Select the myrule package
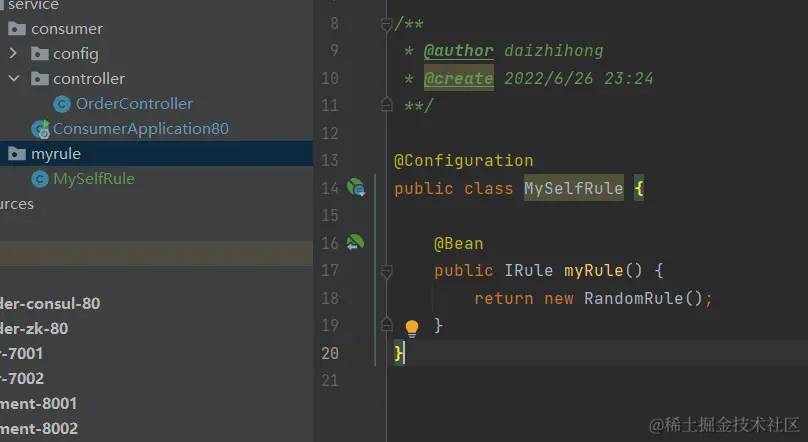 point(56,154)
